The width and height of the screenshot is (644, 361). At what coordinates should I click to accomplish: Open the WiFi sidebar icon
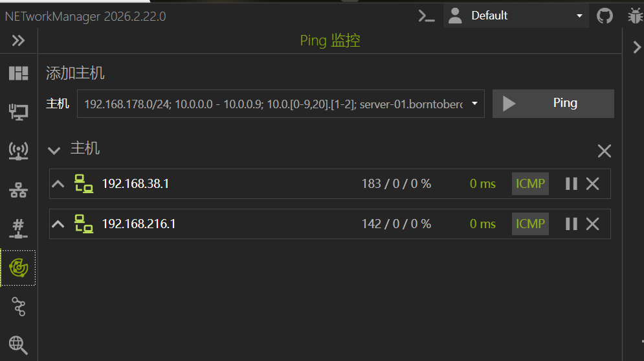pyautogui.click(x=18, y=151)
